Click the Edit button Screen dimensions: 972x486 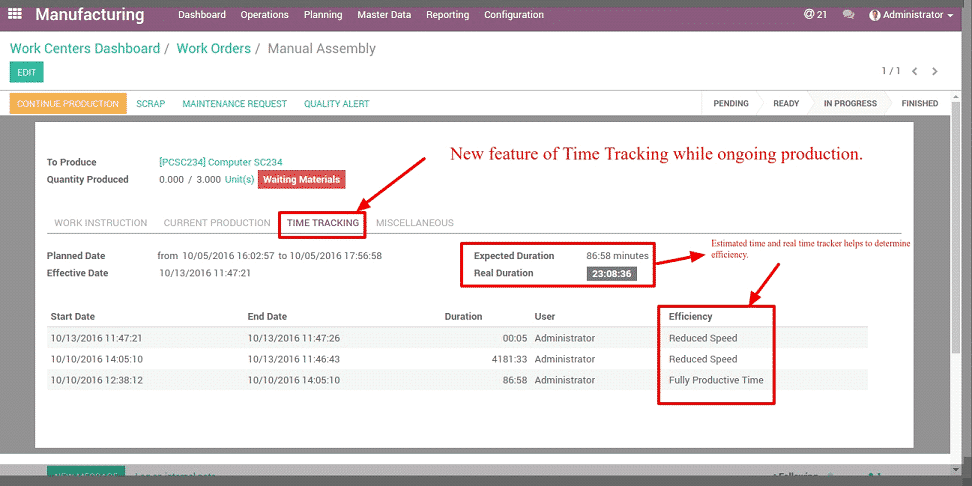[x=27, y=72]
